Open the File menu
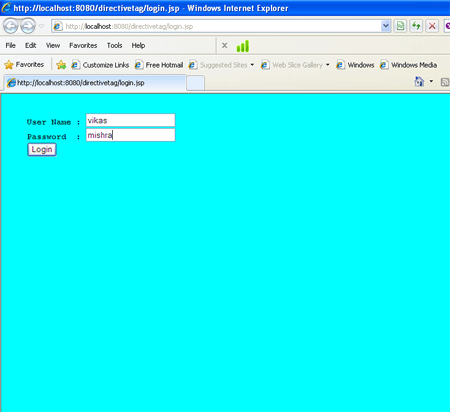Screen dimensions: 450x412 10,45
